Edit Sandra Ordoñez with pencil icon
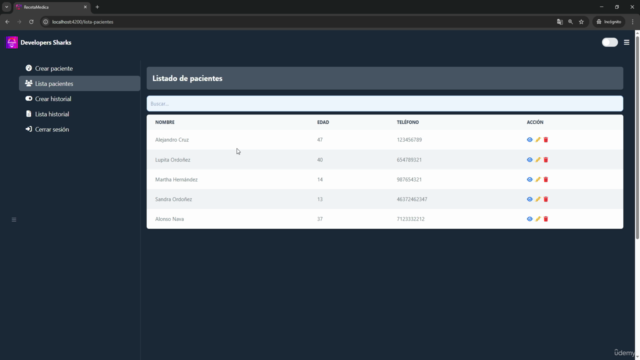Screen dimensions: 640x360 (538, 199)
